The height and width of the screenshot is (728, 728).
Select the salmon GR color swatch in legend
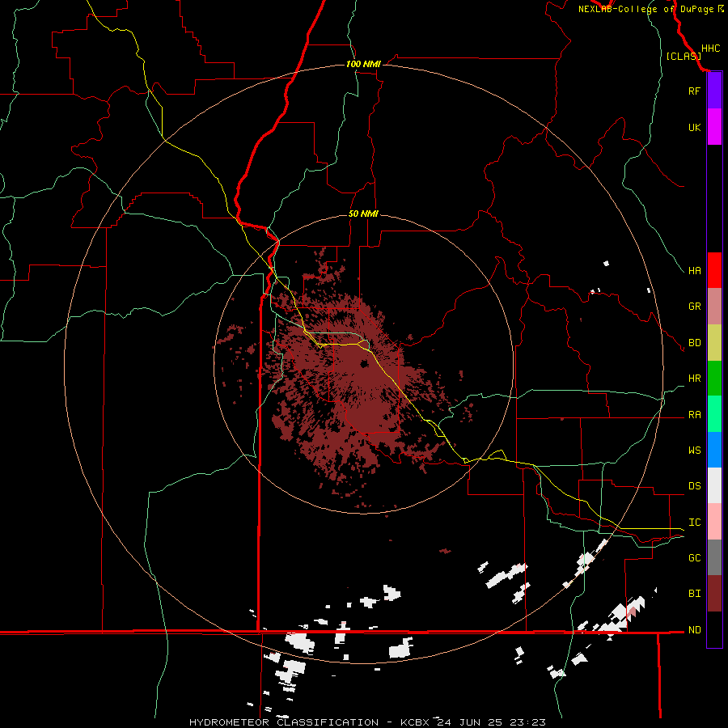click(714, 306)
